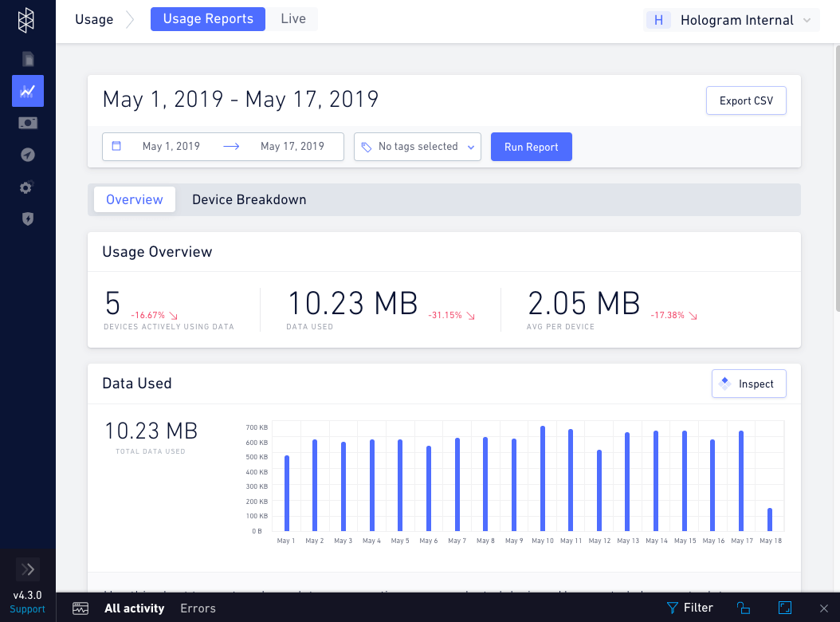Click the May 12 bar in chart
840x622 pixels.
599,490
